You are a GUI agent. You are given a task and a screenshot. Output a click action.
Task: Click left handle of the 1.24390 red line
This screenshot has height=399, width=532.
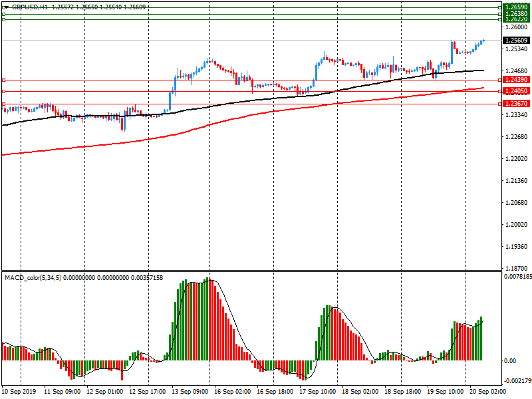[x=4, y=80]
